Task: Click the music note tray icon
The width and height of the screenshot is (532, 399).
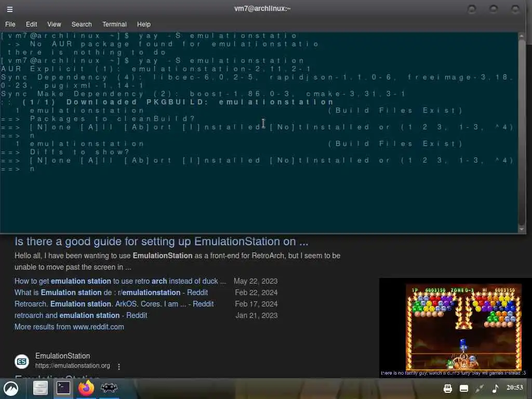Action: coord(495,388)
